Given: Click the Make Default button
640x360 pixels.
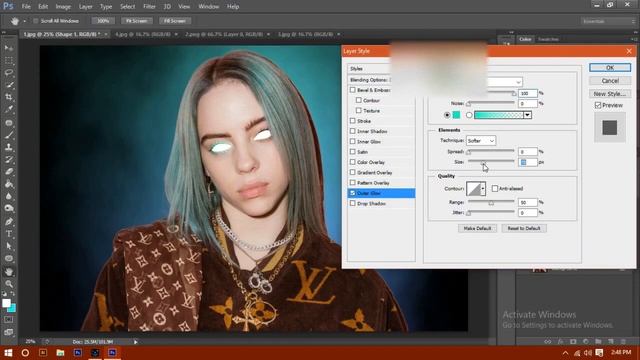Looking at the screenshot, I should point(477,228).
